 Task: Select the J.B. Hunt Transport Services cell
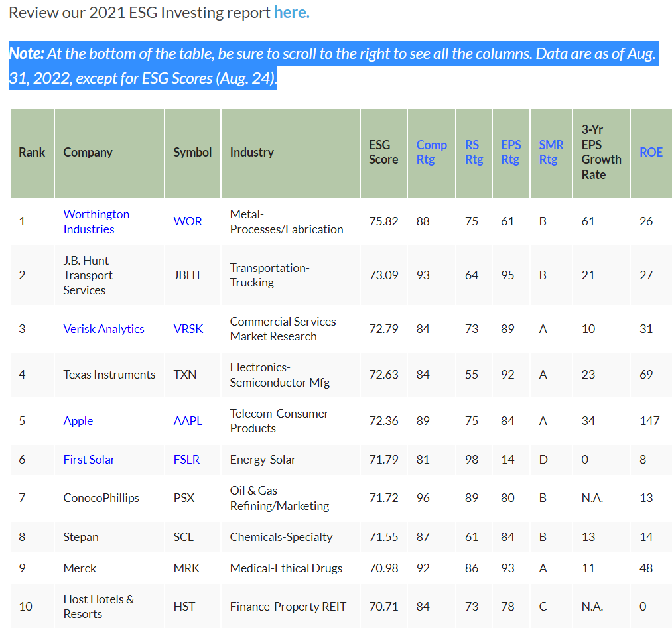[109, 275]
